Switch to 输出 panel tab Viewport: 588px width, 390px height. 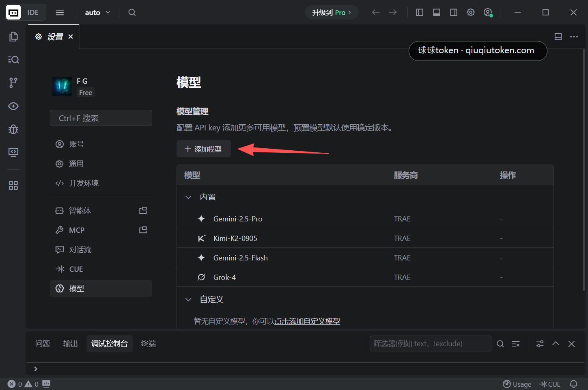click(71, 344)
